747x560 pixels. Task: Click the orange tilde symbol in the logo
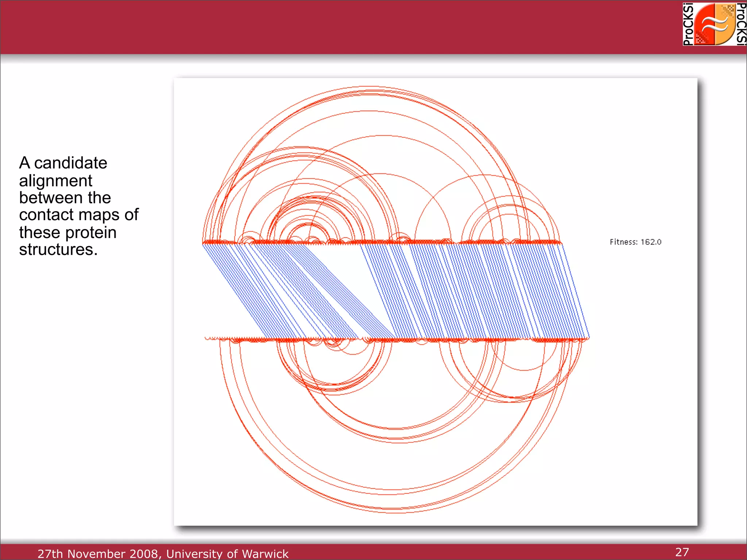click(715, 25)
